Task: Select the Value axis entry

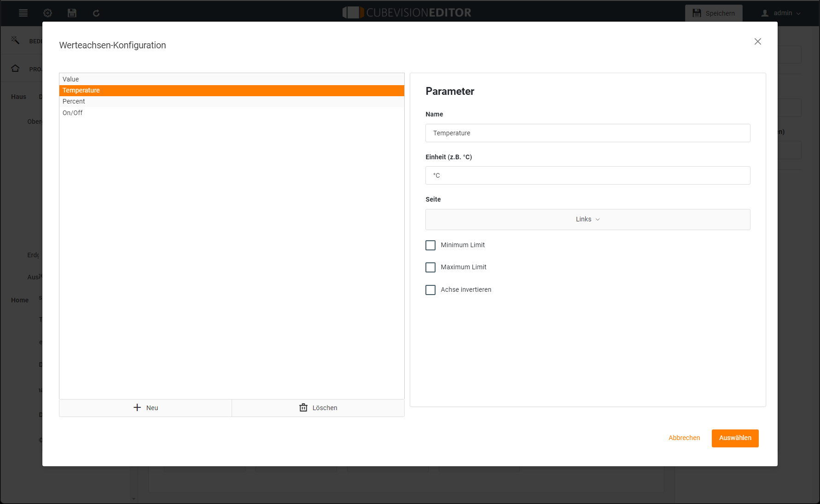Action: pos(232,79)
